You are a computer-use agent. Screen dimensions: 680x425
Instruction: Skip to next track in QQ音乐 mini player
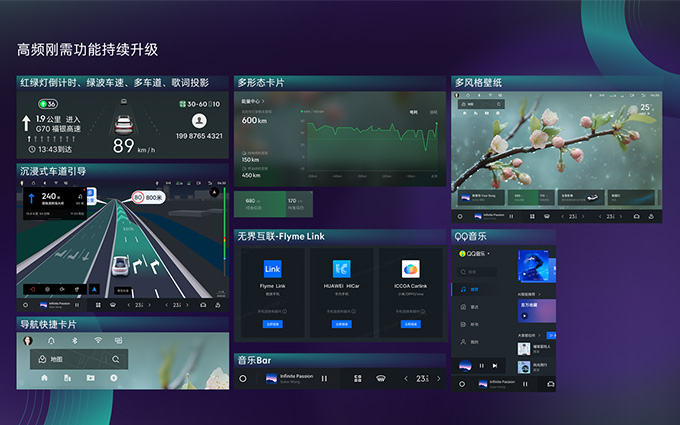(495, 366)
